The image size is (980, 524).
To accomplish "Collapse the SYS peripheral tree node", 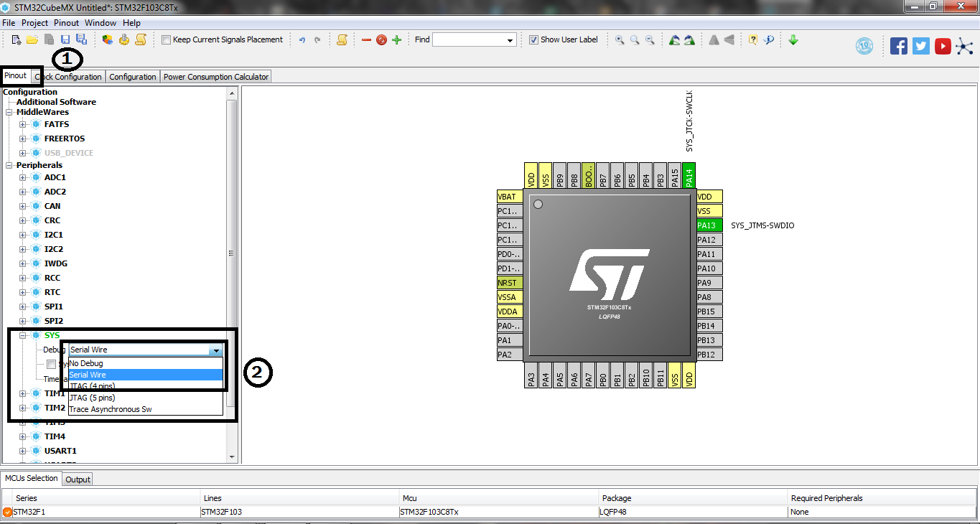I will [x=23, y=335].
